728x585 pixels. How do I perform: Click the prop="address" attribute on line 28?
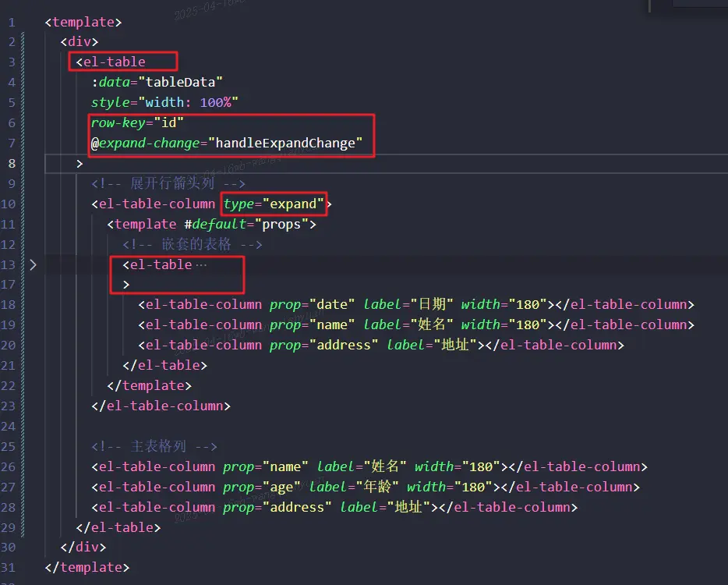pyautogui.click(x=277, y=508)
